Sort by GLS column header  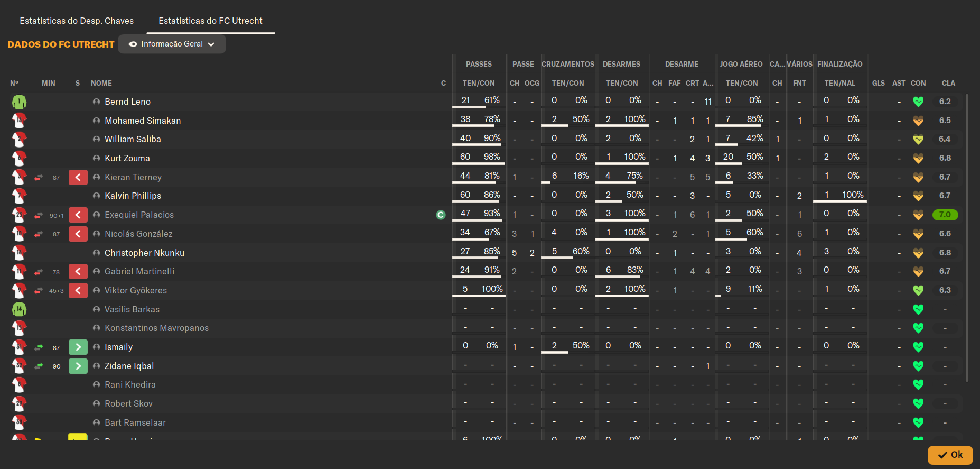879,83
